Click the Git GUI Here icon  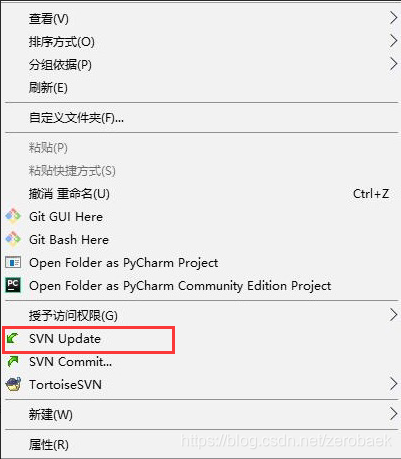pyautogui.click(x=13, y=216)
